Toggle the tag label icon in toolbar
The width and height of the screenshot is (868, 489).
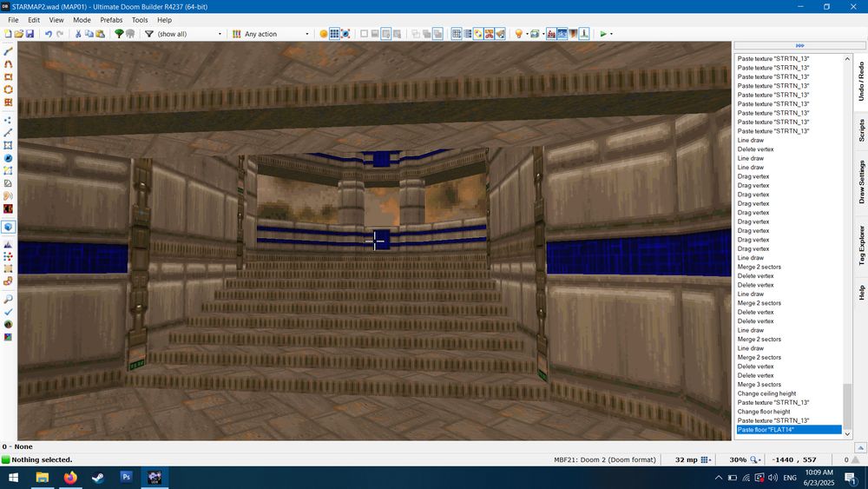coord(477,34)
